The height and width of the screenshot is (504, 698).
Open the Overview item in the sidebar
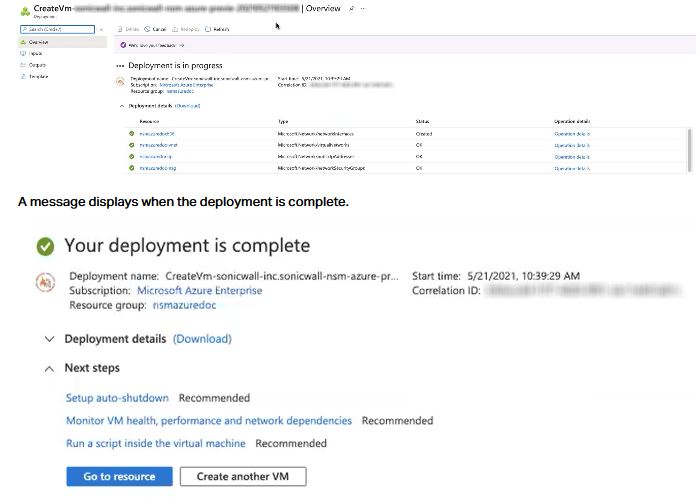[x=38, y=43]
